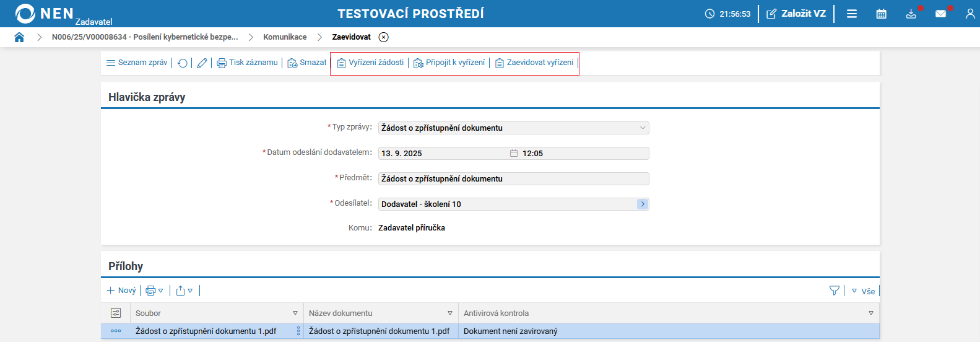This screenshot has width=980, height=342.
Task: Click the clock showing 21:56:53
Action: (x=727, y=14)
